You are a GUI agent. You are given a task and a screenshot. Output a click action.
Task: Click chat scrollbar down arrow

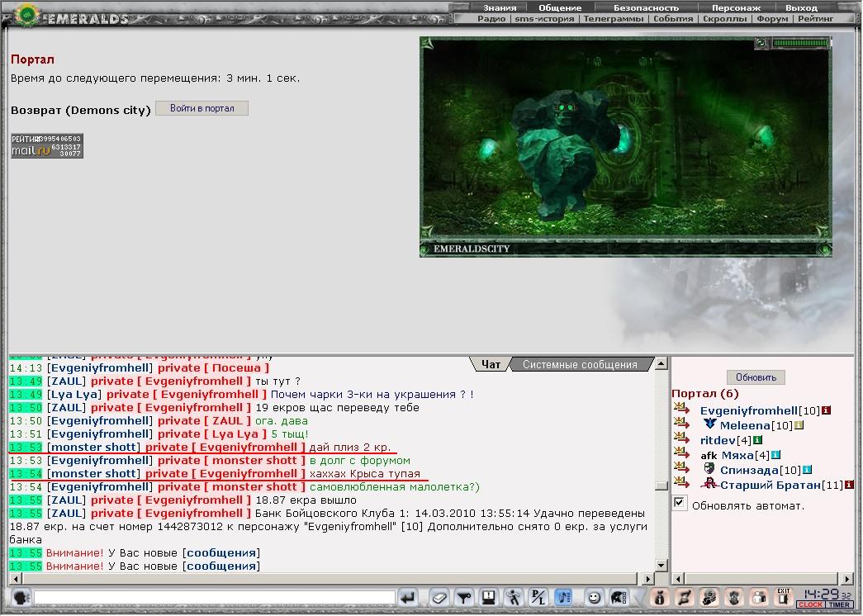click(661, 566)
